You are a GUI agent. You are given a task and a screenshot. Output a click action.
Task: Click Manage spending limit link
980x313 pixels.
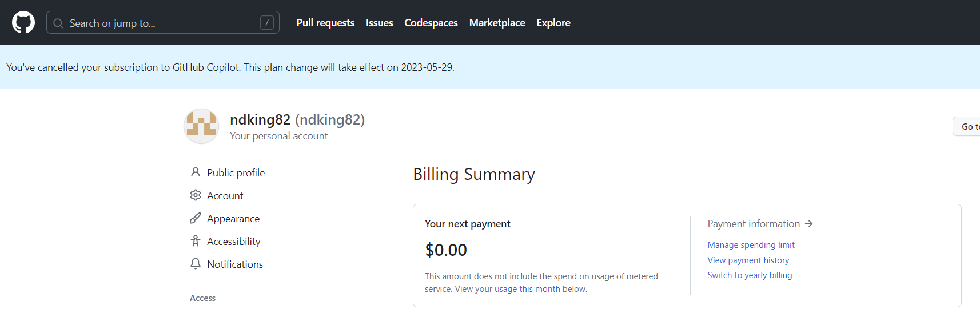[x=751, y=245]
